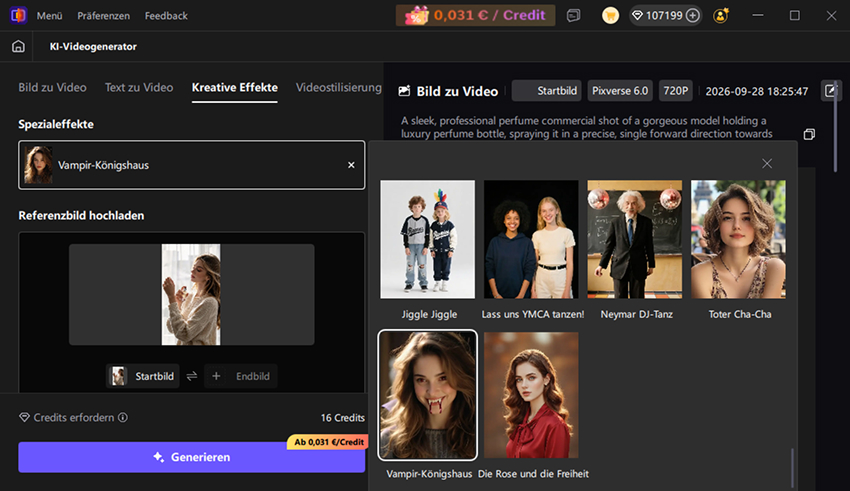Switch to Bild zu Video tab
The image size is (850, 491).
pos(53,87)
